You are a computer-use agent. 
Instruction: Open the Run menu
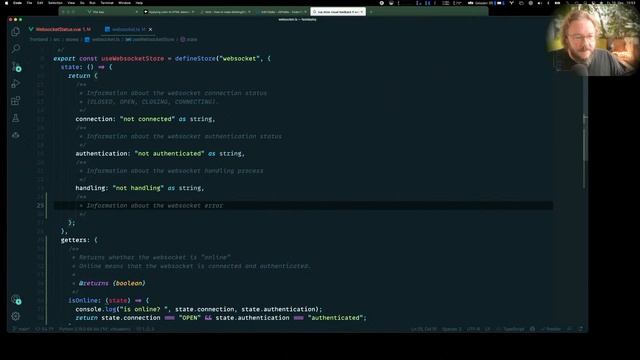[x=92, y=3]
